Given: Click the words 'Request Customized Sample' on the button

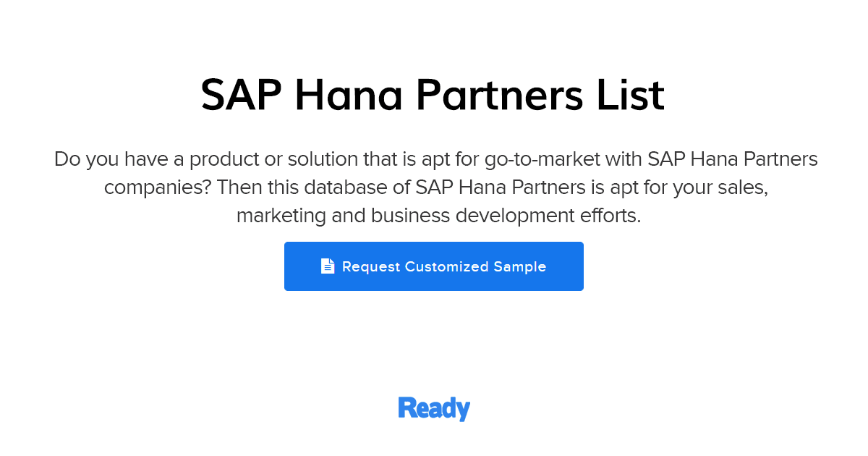Looking at the screenshot, I should 443,266.
